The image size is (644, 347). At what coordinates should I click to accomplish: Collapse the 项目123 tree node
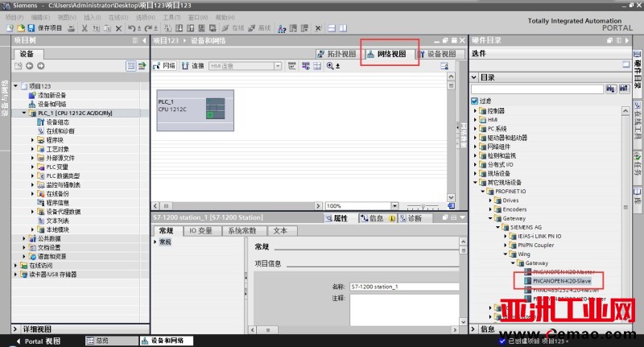tap(15, 86)
